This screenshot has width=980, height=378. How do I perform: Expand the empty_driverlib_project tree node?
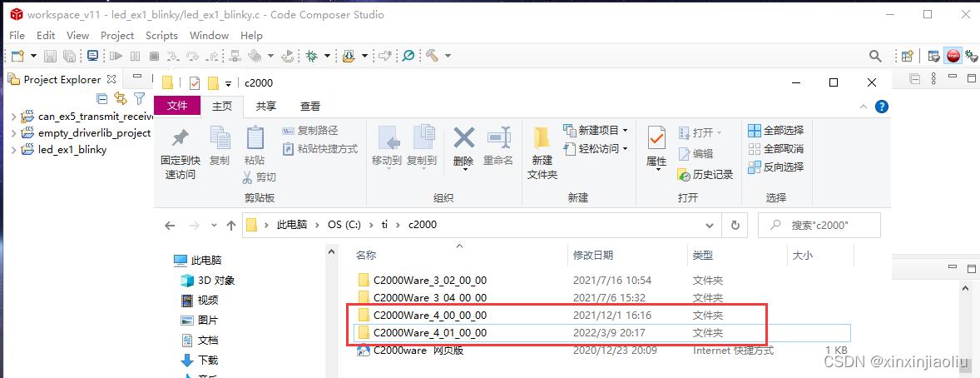pyautogui.click(x=14, y=132)
